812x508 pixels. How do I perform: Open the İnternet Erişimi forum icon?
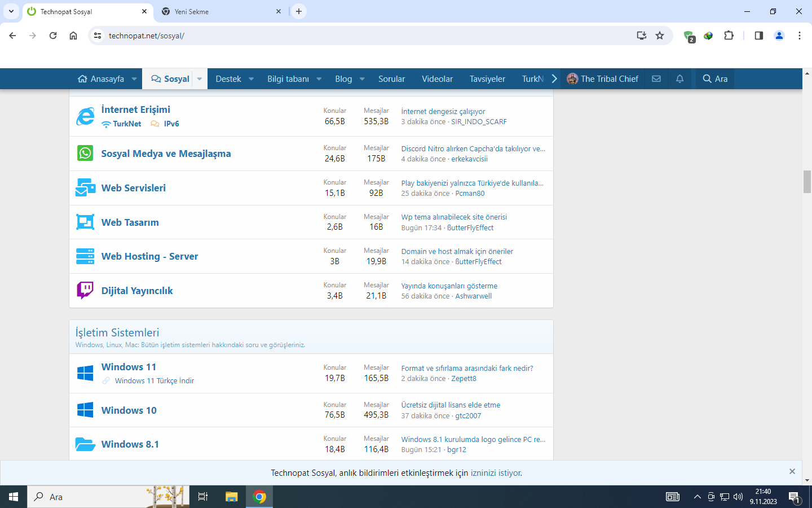(x=85, y=116)
